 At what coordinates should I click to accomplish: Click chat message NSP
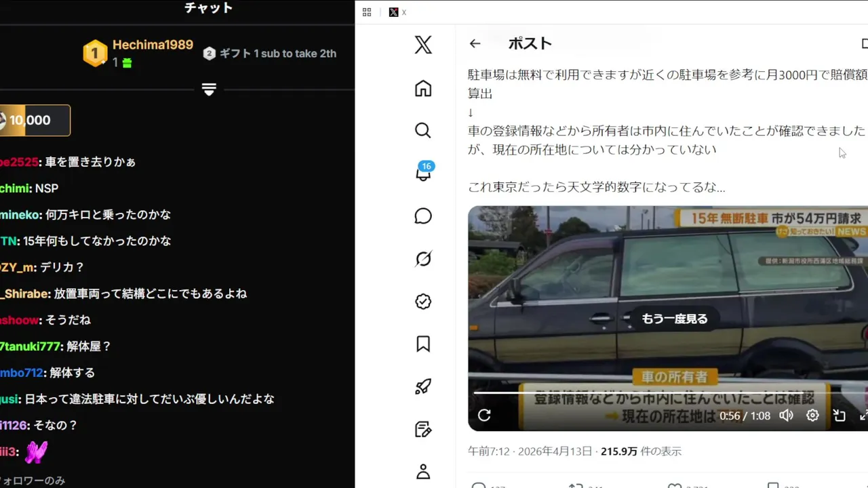click(x=47, y=188)
